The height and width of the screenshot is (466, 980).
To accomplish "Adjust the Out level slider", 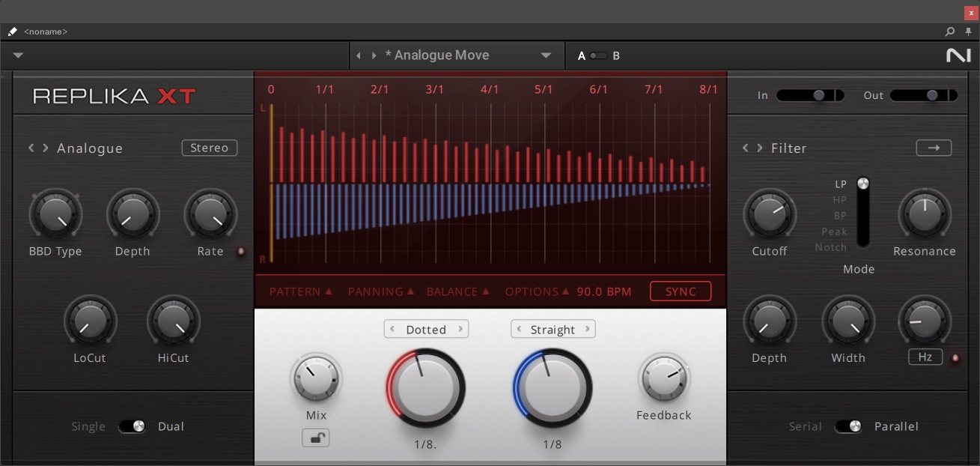I will [924, 95].
